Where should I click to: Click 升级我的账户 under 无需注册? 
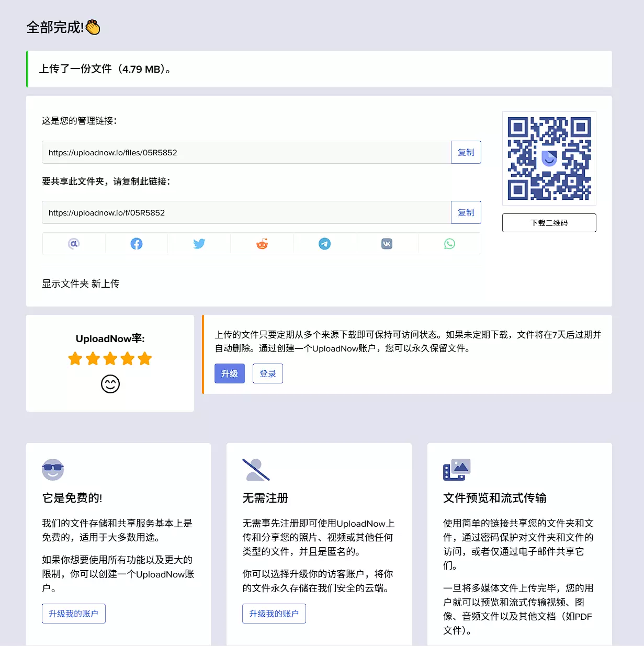click(x=274, y=614)
